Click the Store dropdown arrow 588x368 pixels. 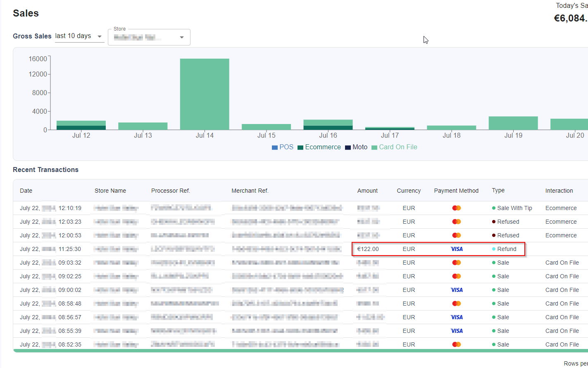182,37
